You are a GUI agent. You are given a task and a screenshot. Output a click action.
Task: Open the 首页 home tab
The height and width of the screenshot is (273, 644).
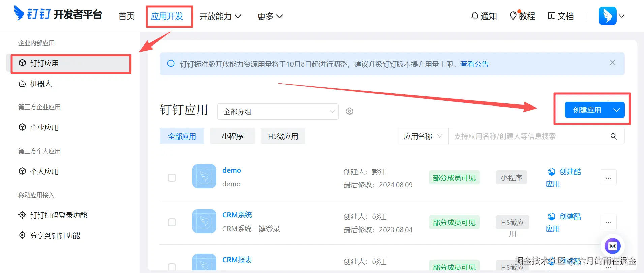[127, 16]
